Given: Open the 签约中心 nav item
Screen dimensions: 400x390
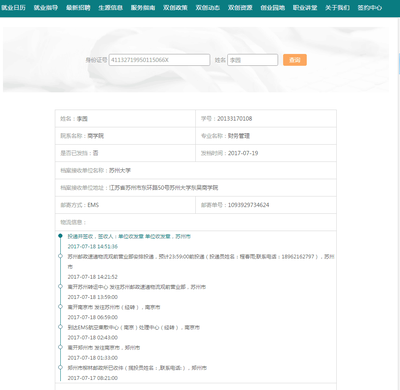Looking at the screenshot, I should (x=370, y=8).
